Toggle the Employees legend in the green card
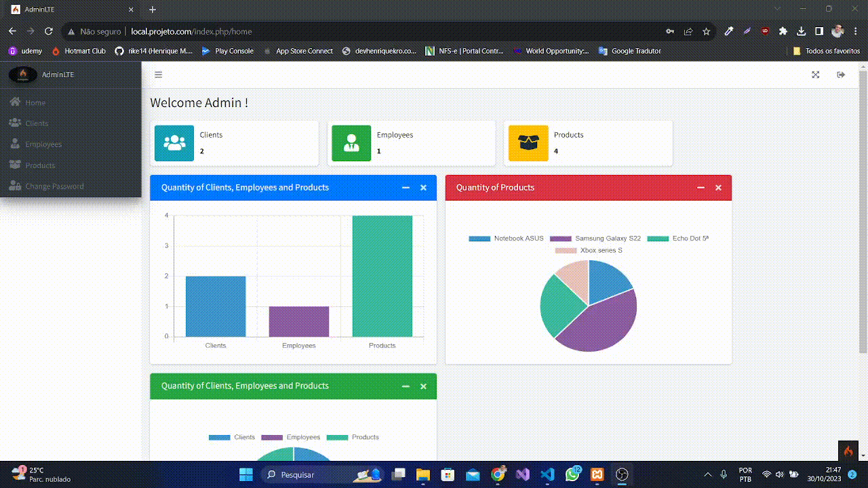This screenshot has height=488, width=868. pyautogui.click(x=291, y=437)
